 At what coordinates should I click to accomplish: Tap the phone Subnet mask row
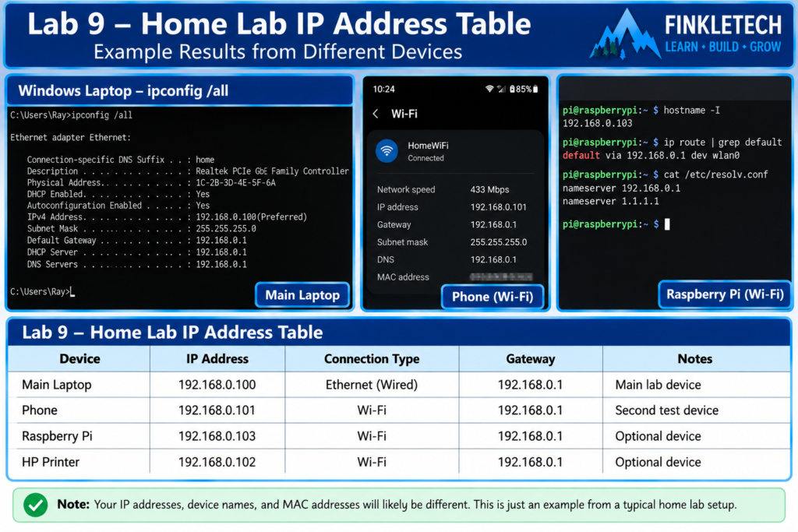coord(452,242)
